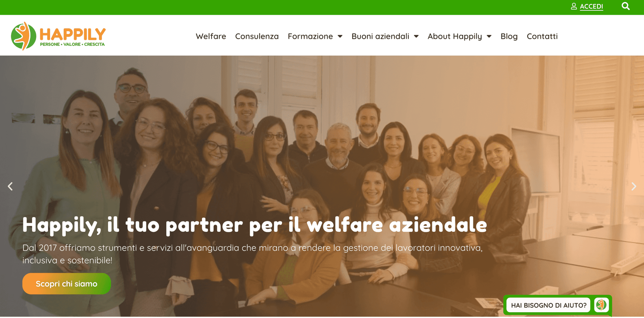This screenshot has height=318, width=644.
Task: Click the hero headline about welfare aziendale
Action: (x=255, y=225)
